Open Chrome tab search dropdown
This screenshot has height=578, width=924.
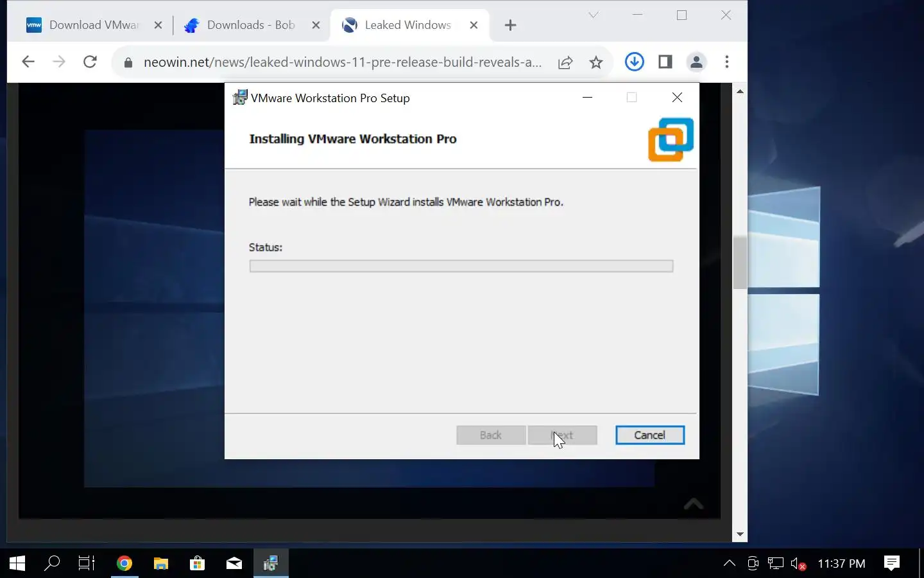click(x=594, y=15)
